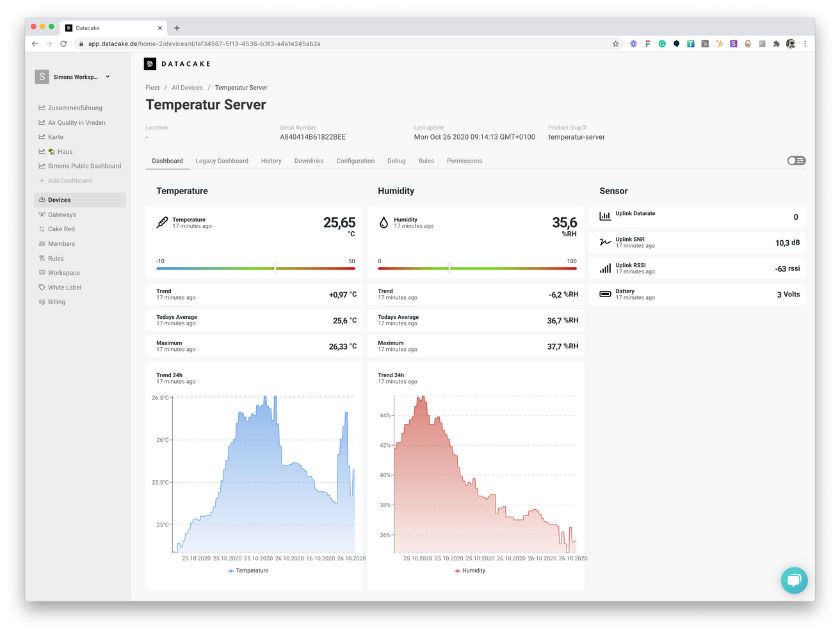840x634 pixels.
Task: Open the chat bubble in the corner
Action: point(795,580)
